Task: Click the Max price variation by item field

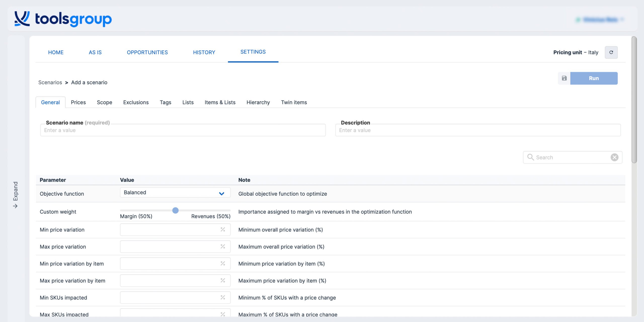Action: [x=175, y=280]
